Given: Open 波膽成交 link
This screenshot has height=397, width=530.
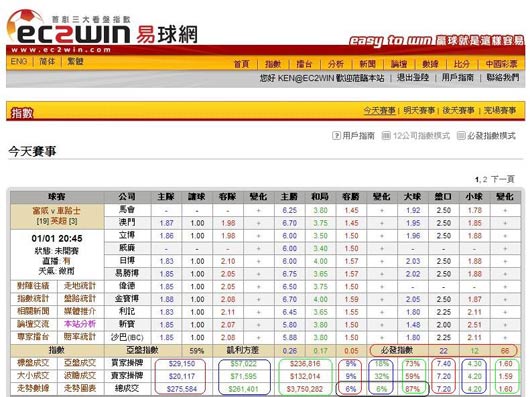Looking at the screenshot, I should tap(80, 376).
